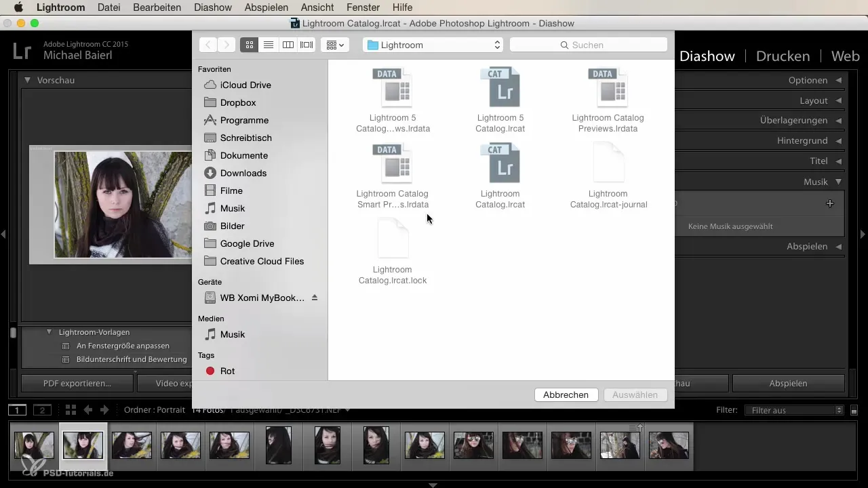Collapse the Vorschau panel
This screenshot has width=868, height=488.
coord(28,80)
